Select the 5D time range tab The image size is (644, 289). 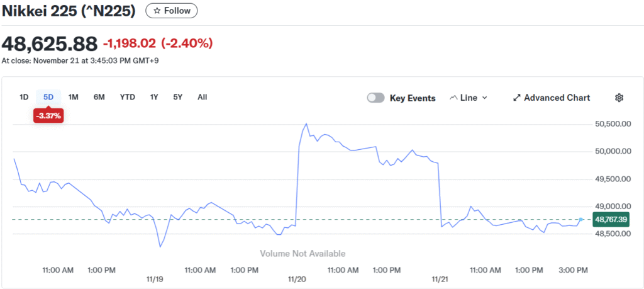48,97
